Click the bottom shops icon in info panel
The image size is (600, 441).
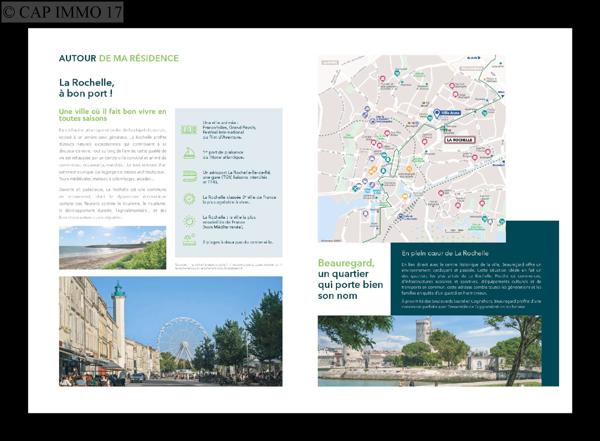(x=188, y=241)
